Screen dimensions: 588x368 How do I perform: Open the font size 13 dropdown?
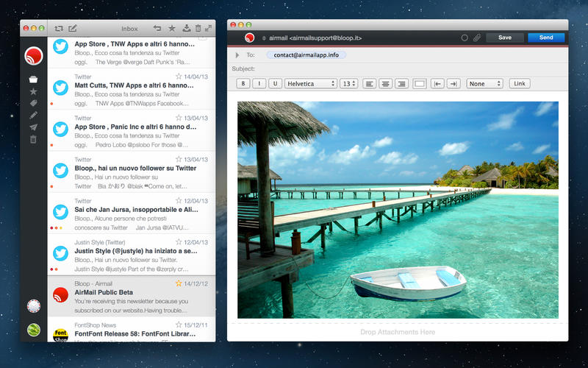pos(348,84)
